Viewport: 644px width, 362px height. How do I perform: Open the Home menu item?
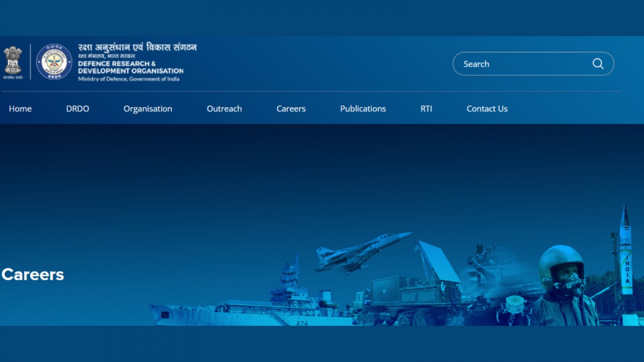[20, 108]
